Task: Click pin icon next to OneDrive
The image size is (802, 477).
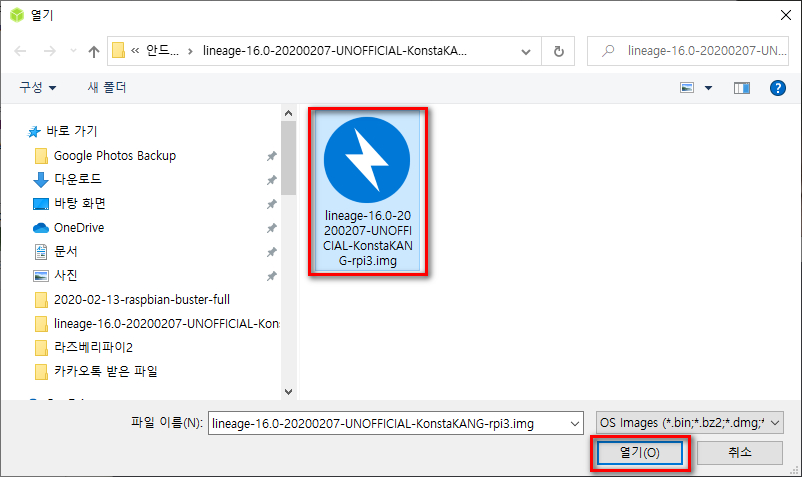Action: [x=272, y=228]
